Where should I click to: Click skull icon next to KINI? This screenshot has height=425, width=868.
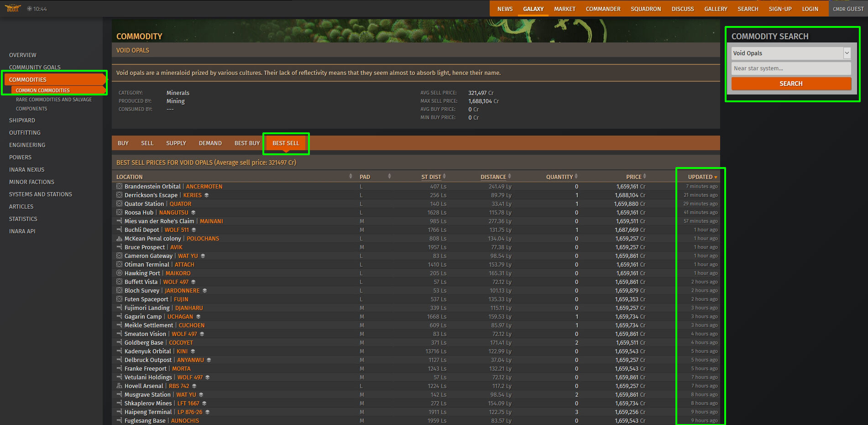[193, 352]
